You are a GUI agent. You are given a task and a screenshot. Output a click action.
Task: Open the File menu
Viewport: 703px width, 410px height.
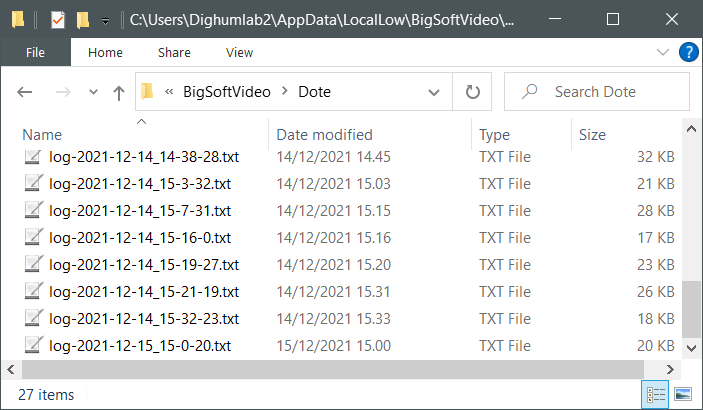pos(35,52)
